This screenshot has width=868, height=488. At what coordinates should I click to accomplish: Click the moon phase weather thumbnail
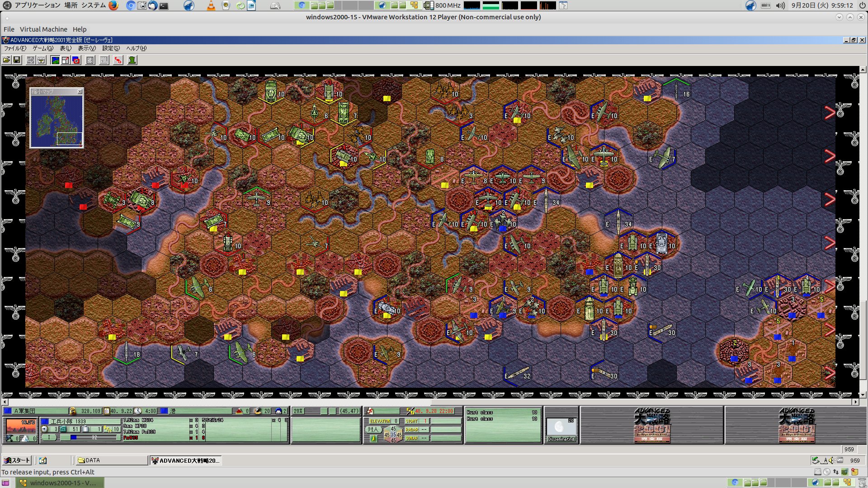pos(561,427)
